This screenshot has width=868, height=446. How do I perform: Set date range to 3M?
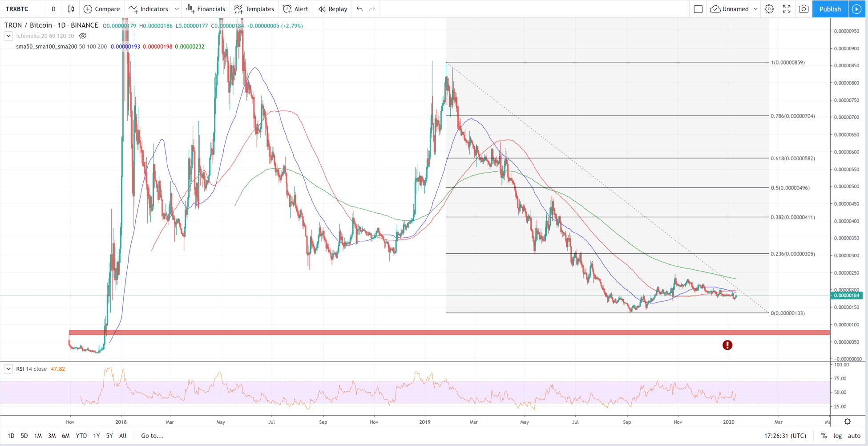pos(52,436)
